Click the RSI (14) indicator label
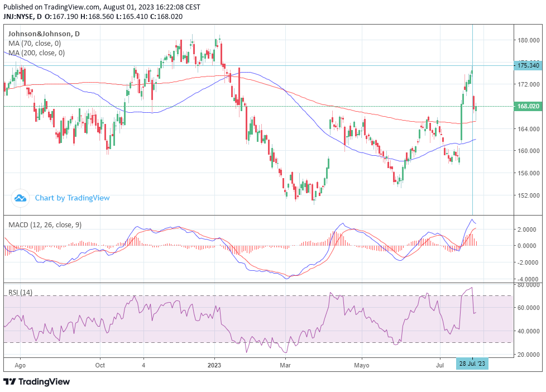Screen dimensions: 546x392 tap(20, 292)
